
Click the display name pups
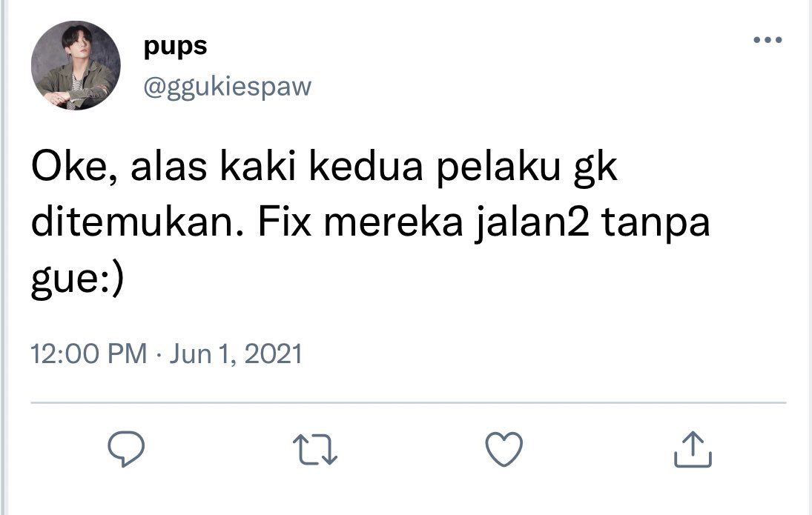click(175, 47)
